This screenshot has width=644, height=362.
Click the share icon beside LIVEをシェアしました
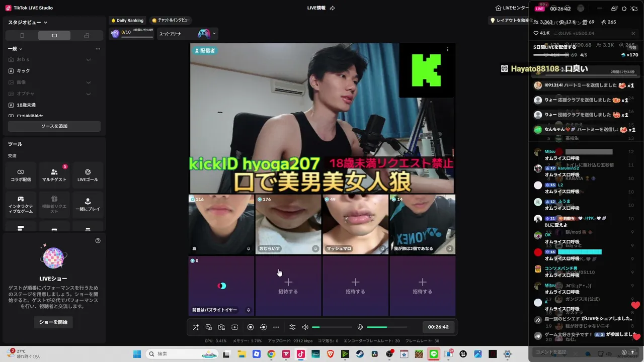(538, 319)
